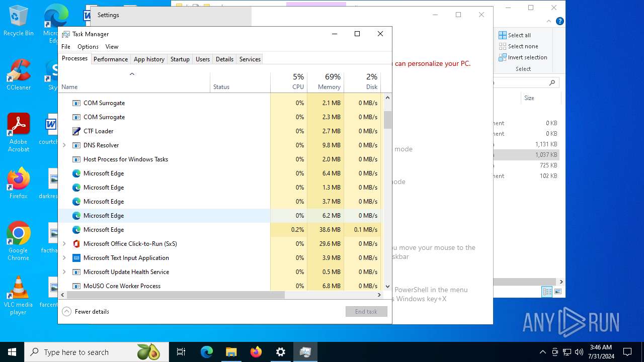The image size is (644, 362).
Task: Expand Microsoft Office Click-to-Run group
Action: click(64, 244)
